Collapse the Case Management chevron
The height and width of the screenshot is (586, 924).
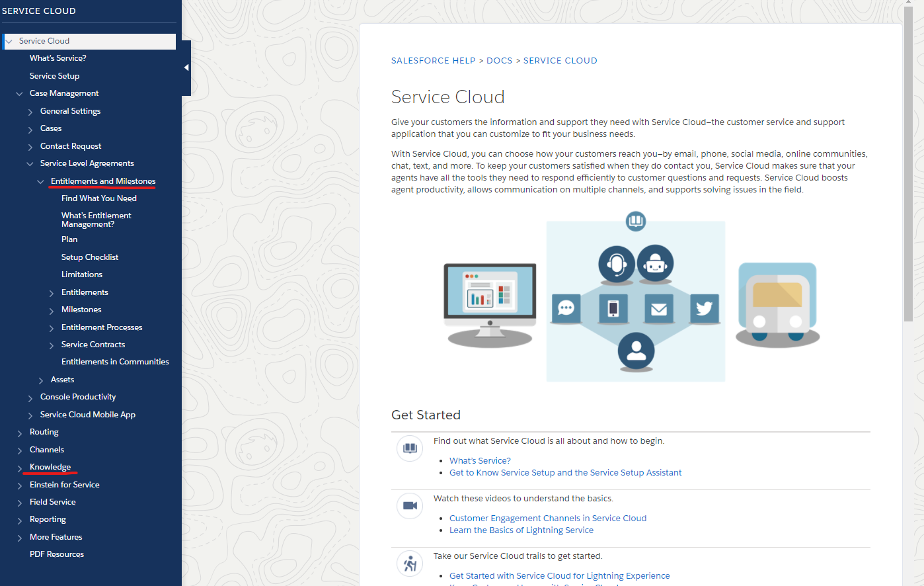pyautogui.click(x=19, y=94)
